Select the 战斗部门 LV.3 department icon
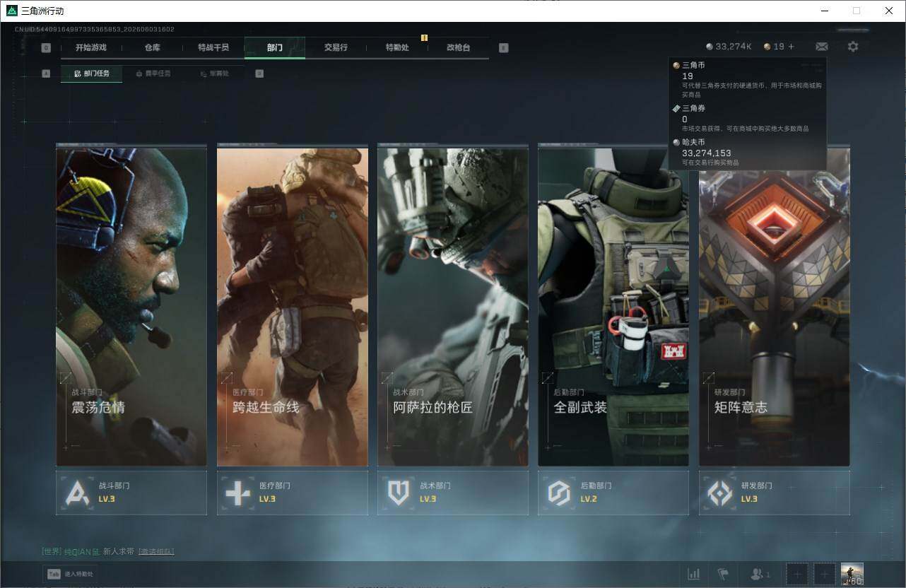The width and height of the screenshot is (906, 588). pyautogui.click(x=77, y=493)
